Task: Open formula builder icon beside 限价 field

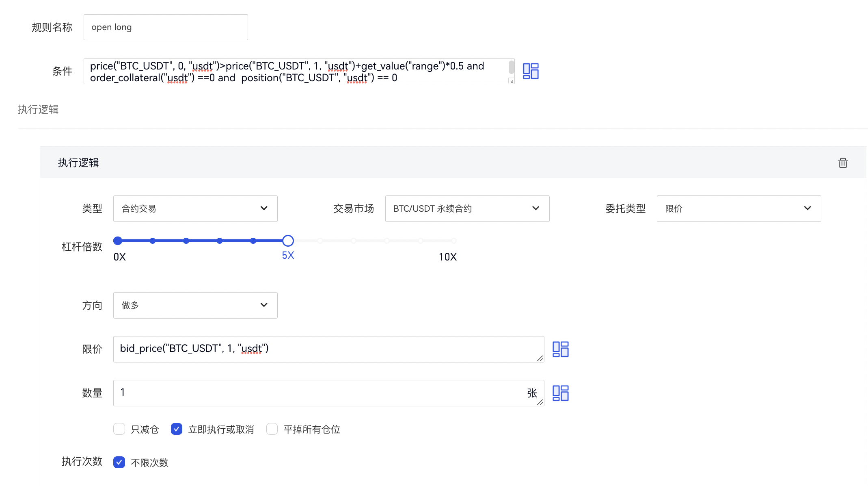Action: [560, 349]
